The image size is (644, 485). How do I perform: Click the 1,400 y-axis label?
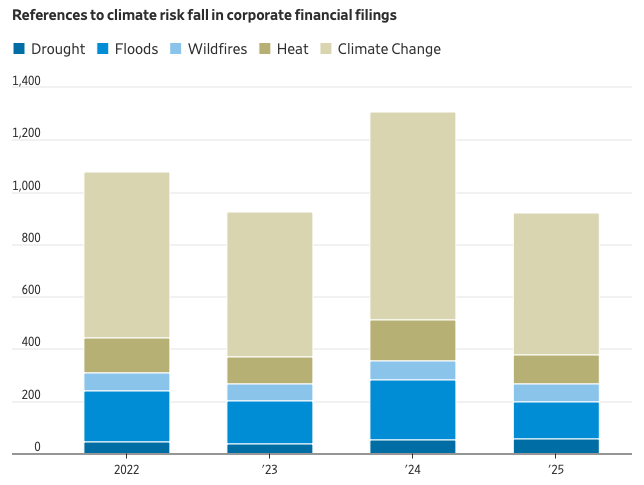[26, 82]
